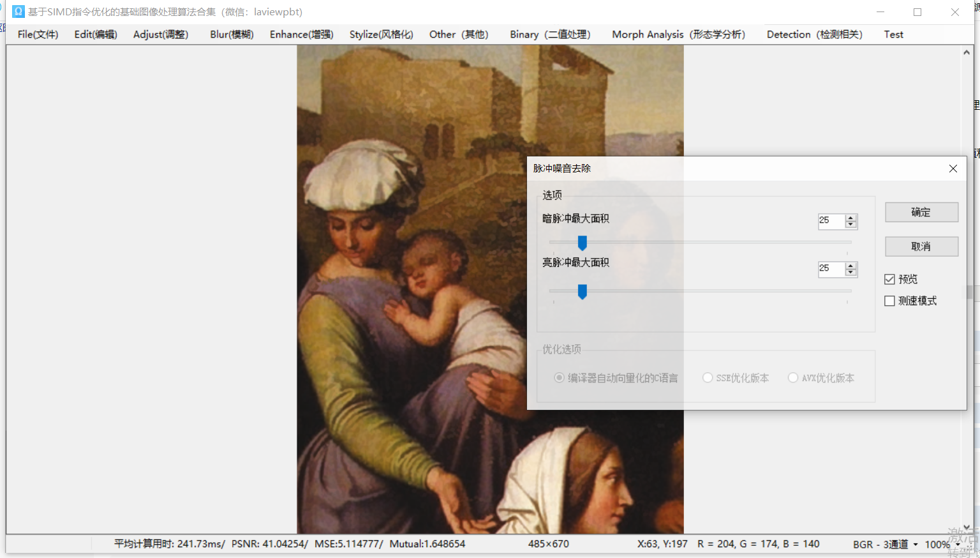Image resolution: width=980 pixels, height=558 pixels.
Task: Click the 确定 button
Action: (x=921, y=212)
